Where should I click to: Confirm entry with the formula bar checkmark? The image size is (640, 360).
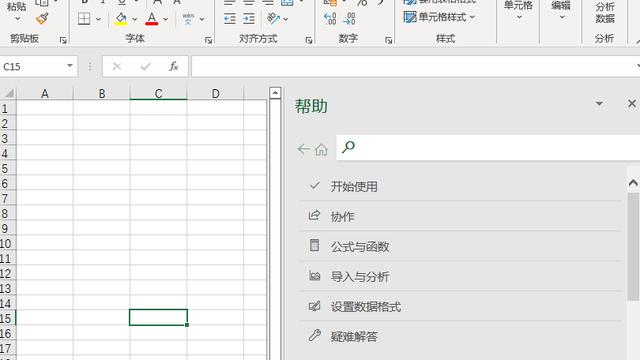(x=145, y=66)
